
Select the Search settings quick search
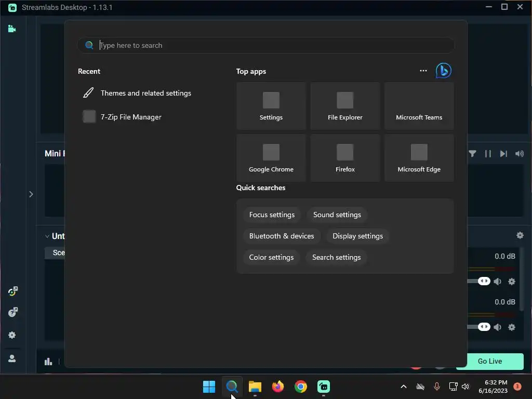point(336,258)
